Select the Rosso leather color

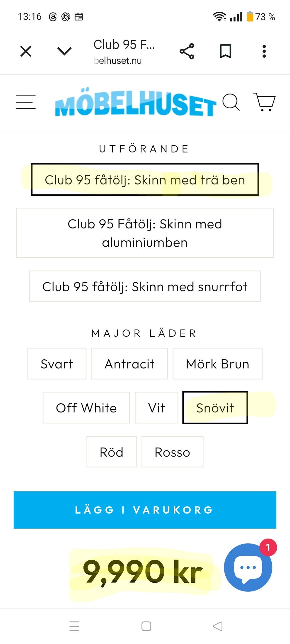pyautogui.click(x=172, y=452)
